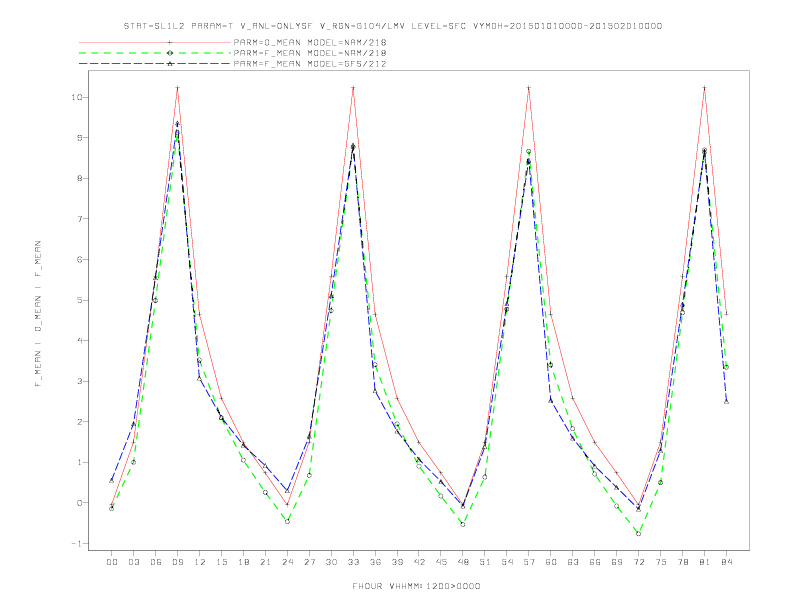Click y-axis tick label 9
This screenshot has width=792, height=612.
[80, 137]
